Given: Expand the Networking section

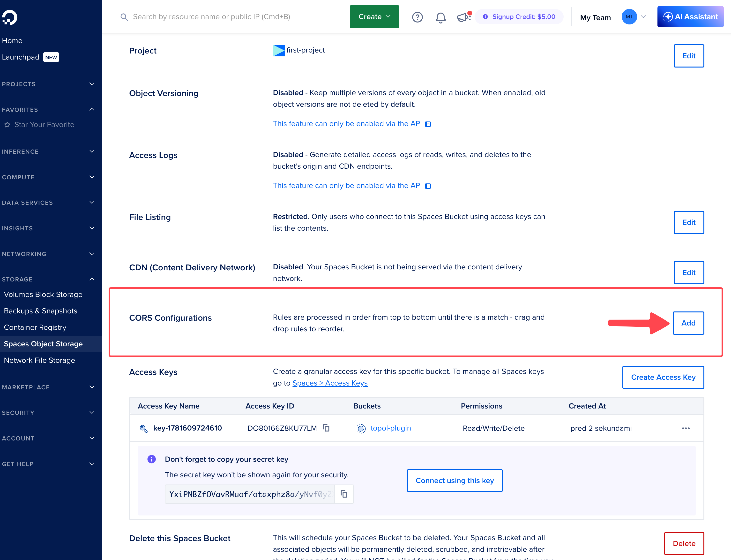Looking at the screenshot, I should 92,254.
